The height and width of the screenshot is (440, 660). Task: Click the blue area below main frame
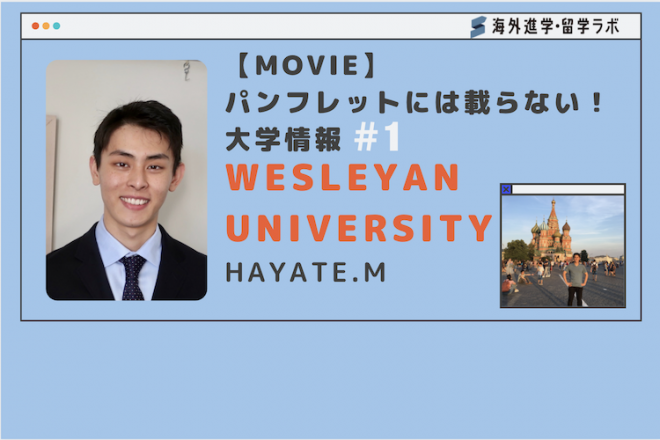click(x=330, y=380)
